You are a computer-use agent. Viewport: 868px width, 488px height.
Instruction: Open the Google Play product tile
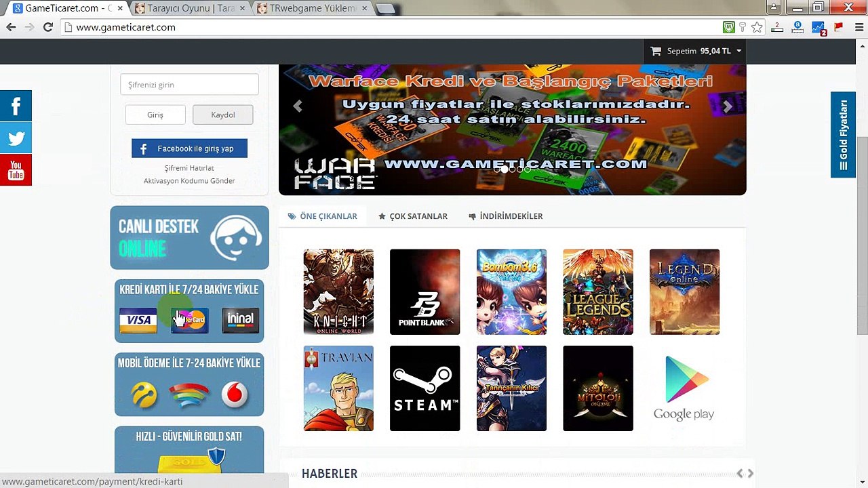click(x=684, y=388)
